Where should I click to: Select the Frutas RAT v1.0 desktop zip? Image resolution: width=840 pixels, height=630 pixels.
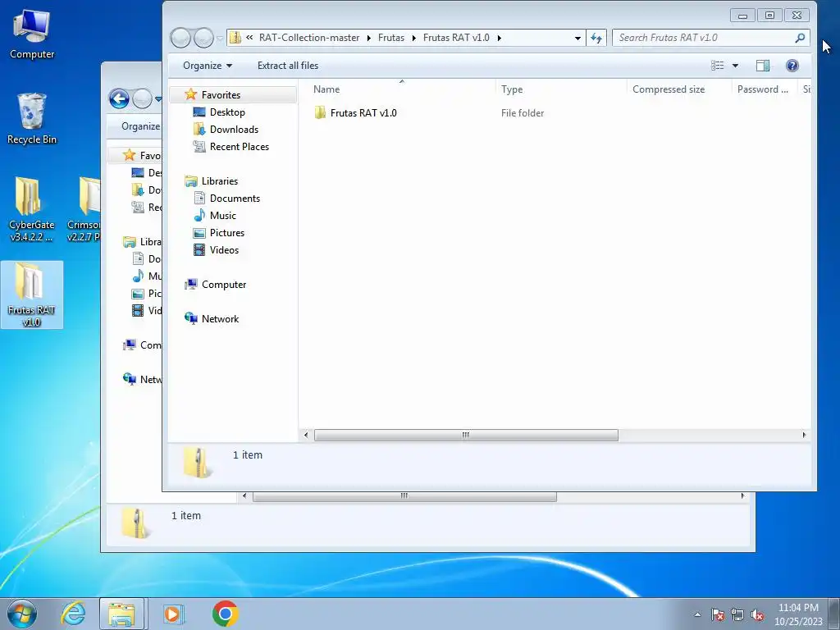pos(32,294)
